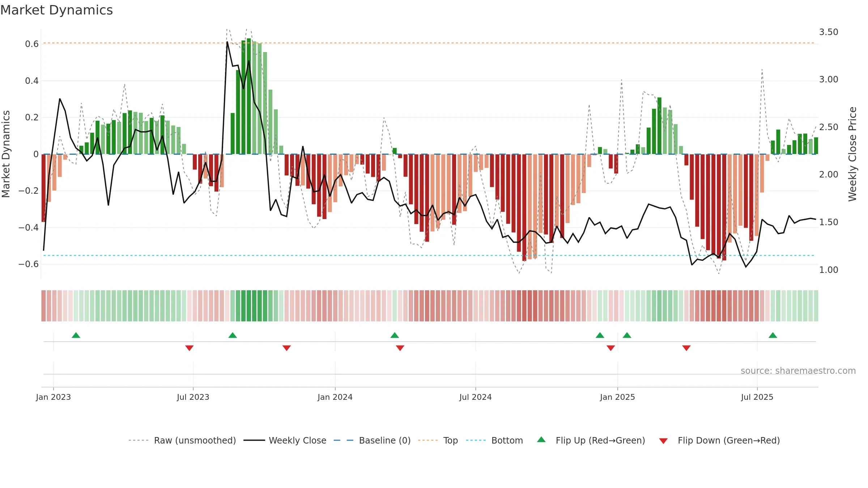Screen dimensions: 868x488
Task: Click the −0.6 left axis tick label
Action: click(x=29, y=264)
